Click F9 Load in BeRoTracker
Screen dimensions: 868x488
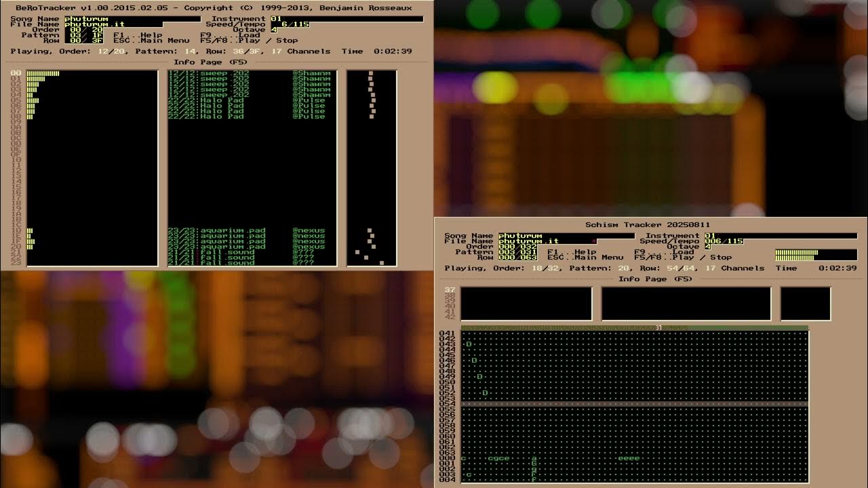click(230, 35)
